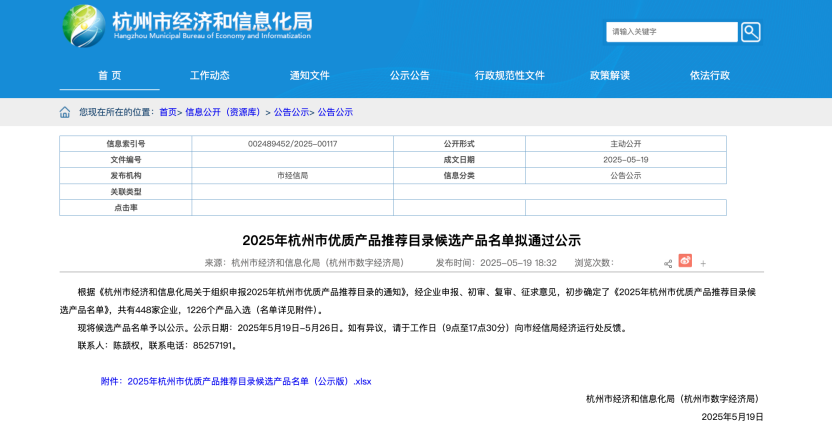Share article via red Weibo icon
Image resolution: width=832 pixels, height=440 pixels.
pyautogui.click(x=685, y=261)
